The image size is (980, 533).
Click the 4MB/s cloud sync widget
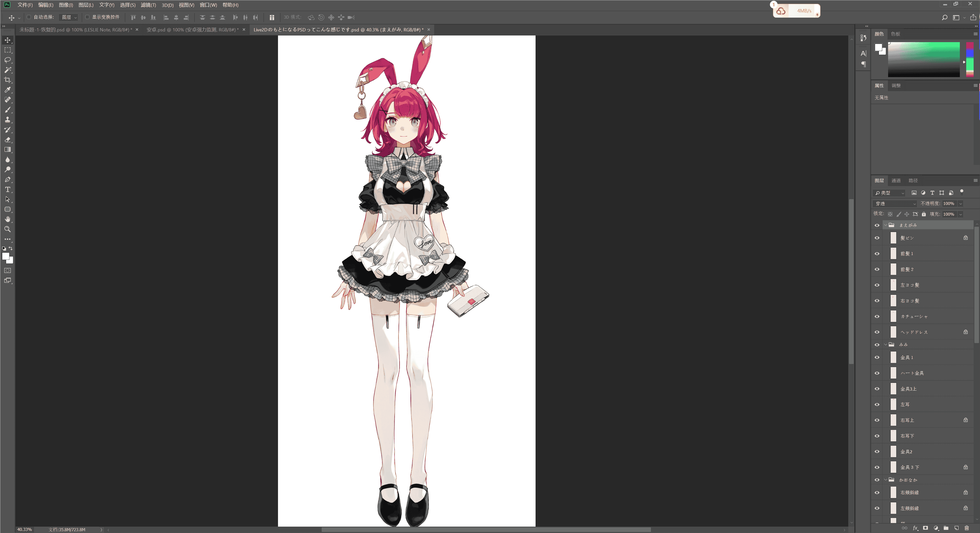(x=796, y=11)
